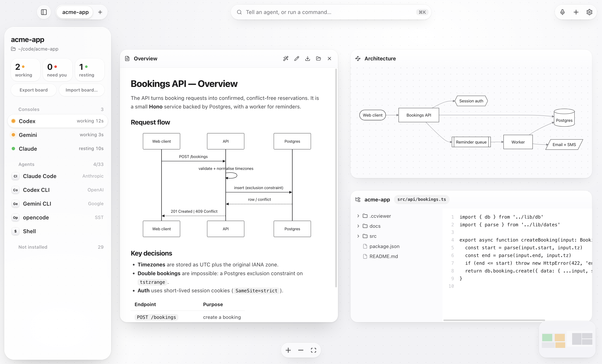Expand the .ccviewer folder chevron
The width and height of the screenshot is (602, 364).
[x=358, y=216]
